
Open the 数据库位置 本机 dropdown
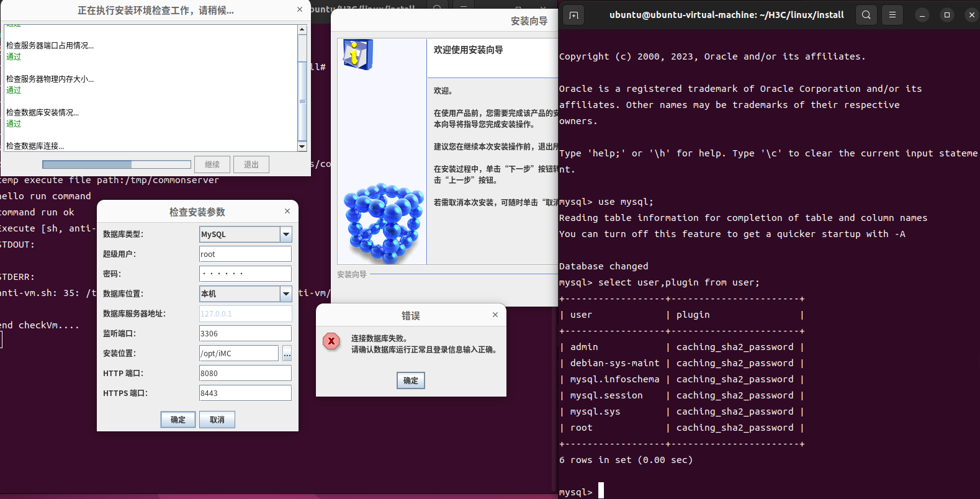tap(286, 294)
